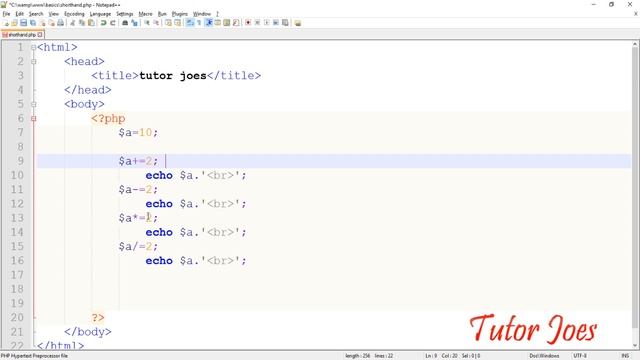Click the closing '?>' tag on line 20
This screenshot has height=360, width=640.
98,317
